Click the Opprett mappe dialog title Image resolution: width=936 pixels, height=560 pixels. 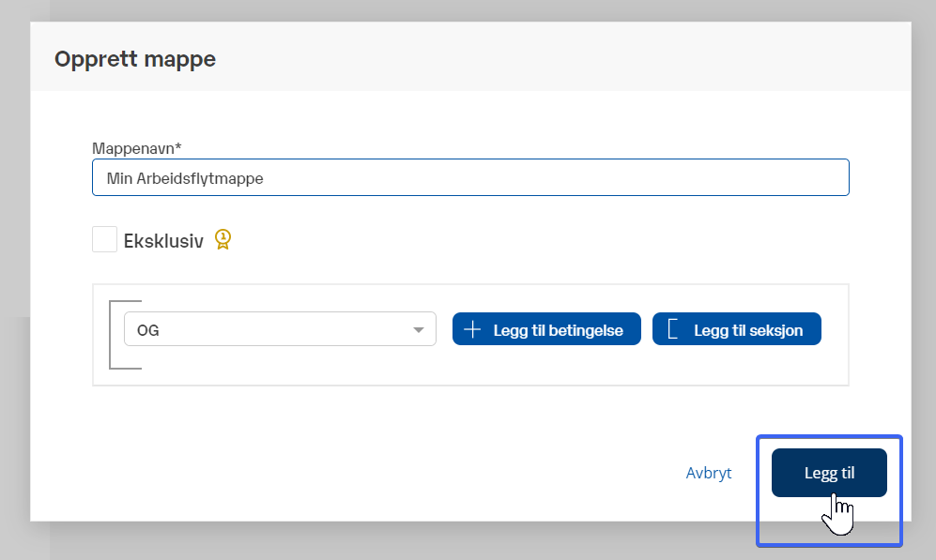pos(135,59)
